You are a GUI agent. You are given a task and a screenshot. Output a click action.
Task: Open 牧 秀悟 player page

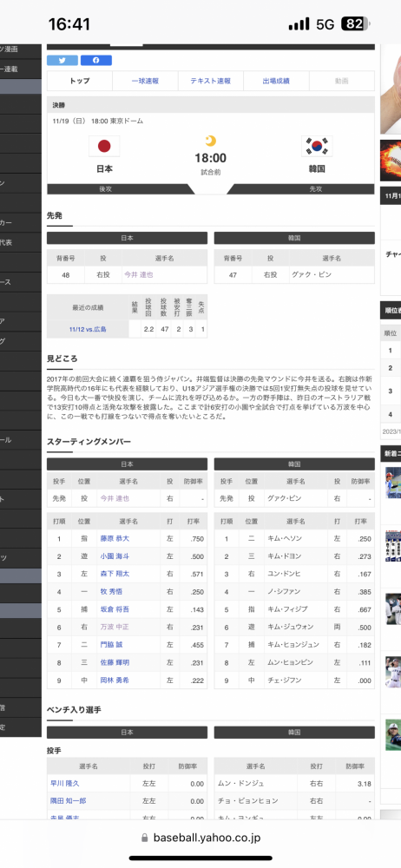(x=111, y=591)
